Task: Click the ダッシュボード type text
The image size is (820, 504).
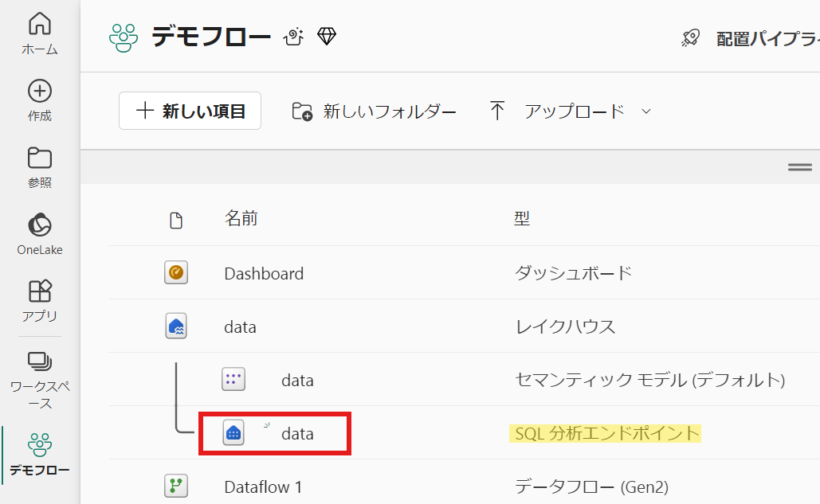Action: (574, 273)
